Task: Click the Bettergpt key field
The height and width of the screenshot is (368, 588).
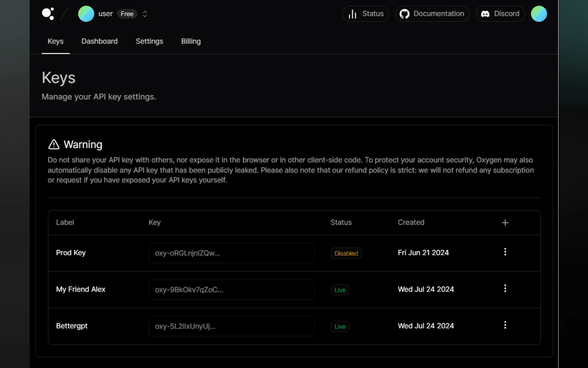Action: click(231, 326)
